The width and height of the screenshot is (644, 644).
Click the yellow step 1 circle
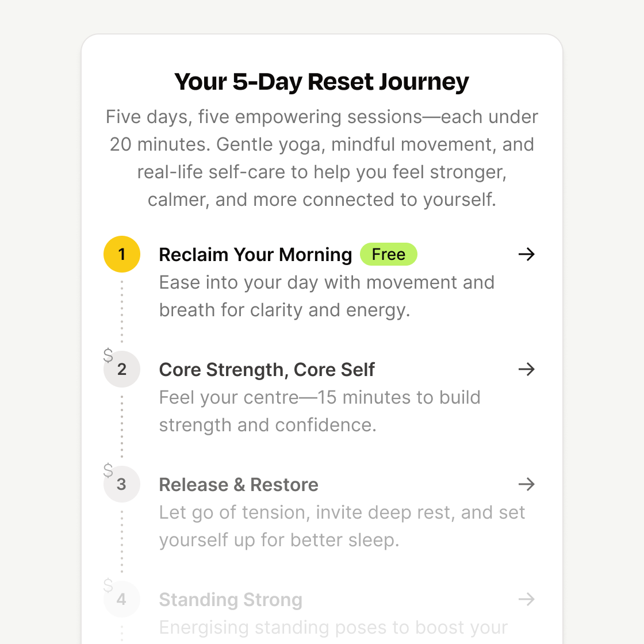pyautogui.click(x=122, y=254)
